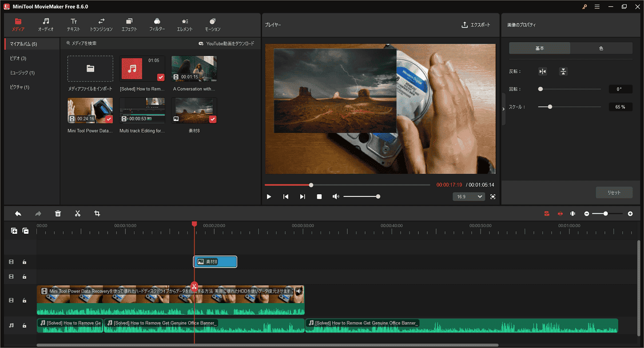Open the モーション panel
Image resolution: width=644 pixels, height=348 pixels.
212,24
